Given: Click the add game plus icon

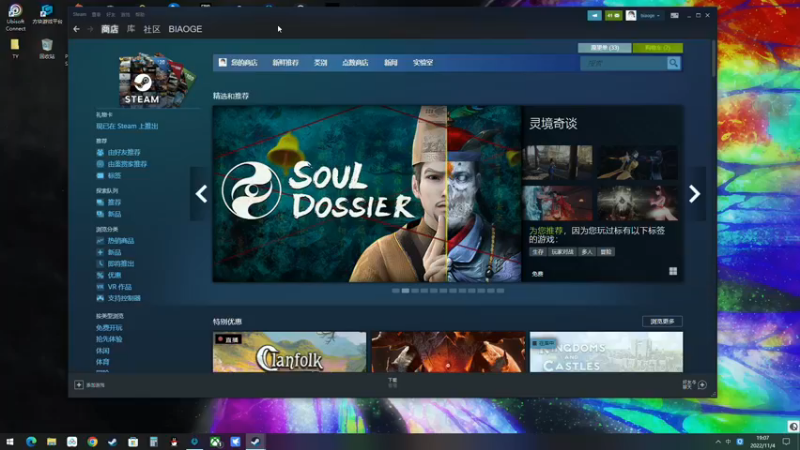Looking at the screenshot, I should [x=79, y=385].
